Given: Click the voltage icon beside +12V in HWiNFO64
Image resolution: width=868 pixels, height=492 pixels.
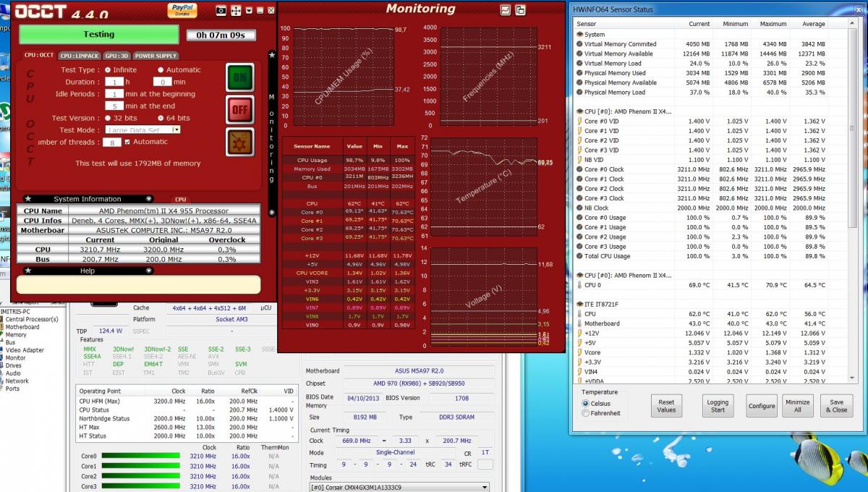Looking at the screenshot, I should [x=579, y=333].
